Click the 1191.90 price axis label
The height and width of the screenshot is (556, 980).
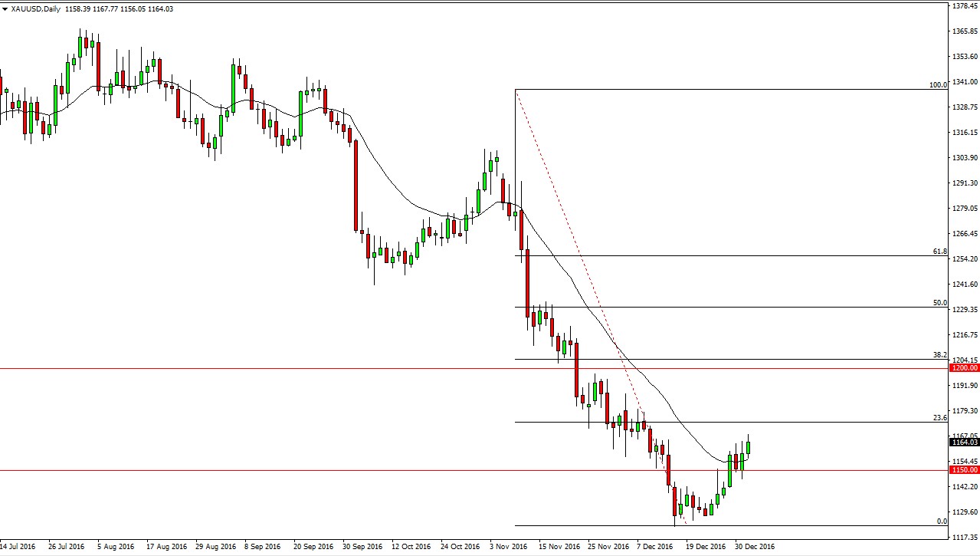click(965, 386)
